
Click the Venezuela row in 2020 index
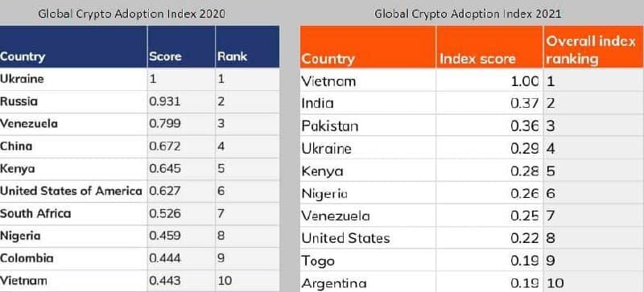pyautogui.click(x=139, y=124)
